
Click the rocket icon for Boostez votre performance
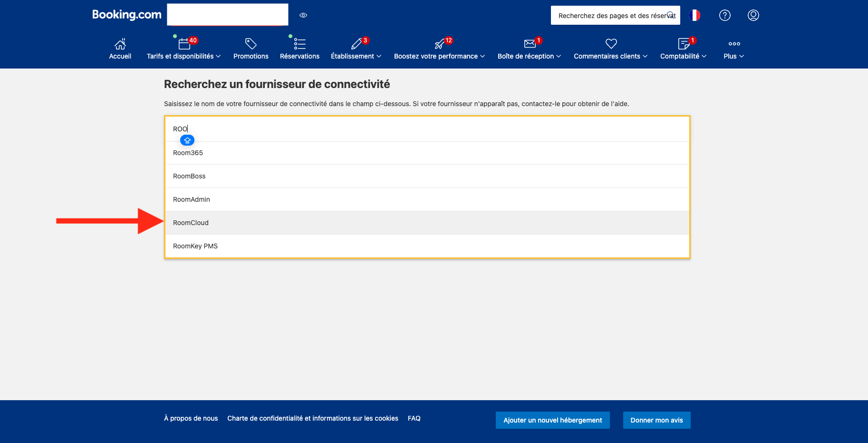point(440,44)
